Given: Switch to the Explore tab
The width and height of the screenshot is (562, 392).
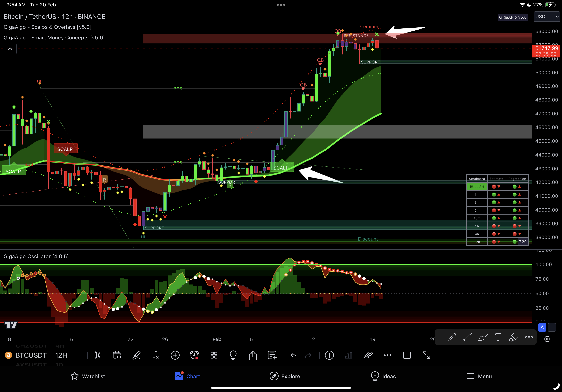Looking at the screenshot, I should click(x=285, y=376).
